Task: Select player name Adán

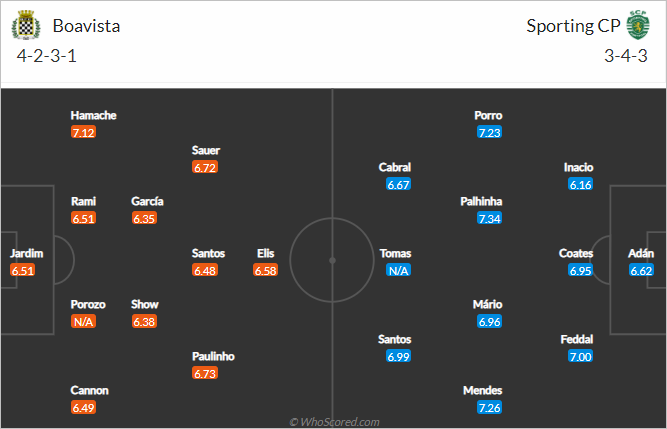Action: pyautogui.click(x=641, y=253)
